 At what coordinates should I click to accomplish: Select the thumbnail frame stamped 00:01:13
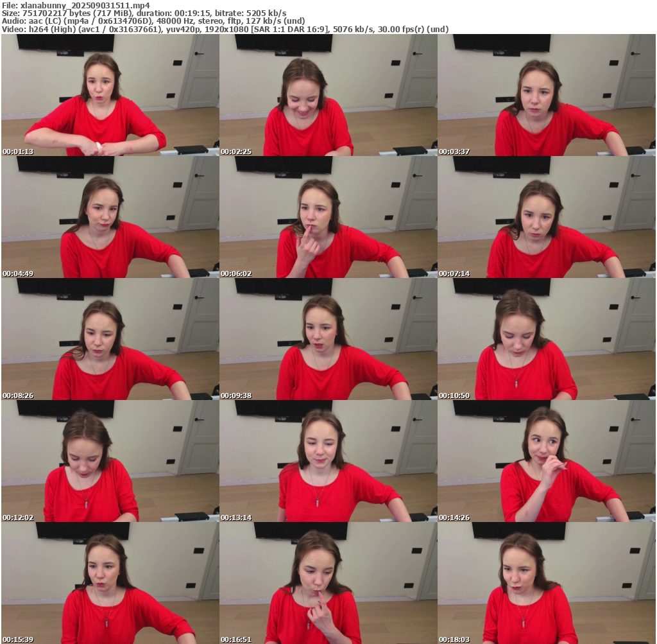point(110,95)
